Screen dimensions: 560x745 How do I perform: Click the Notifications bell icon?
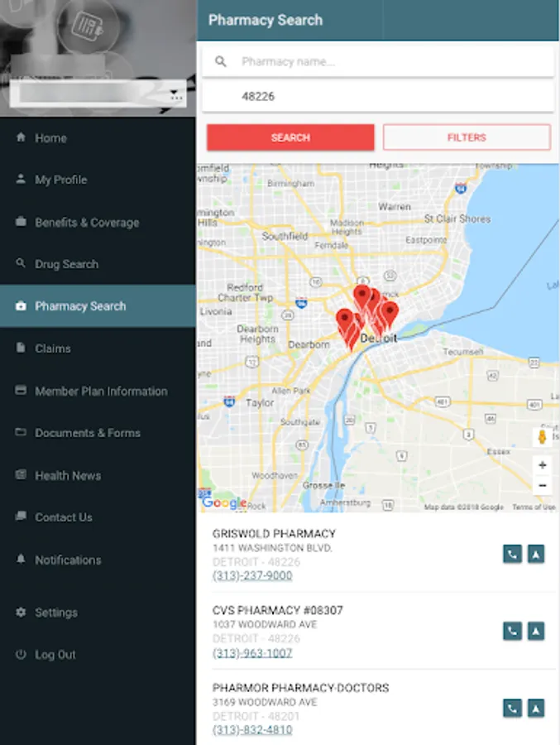[21, 559]
